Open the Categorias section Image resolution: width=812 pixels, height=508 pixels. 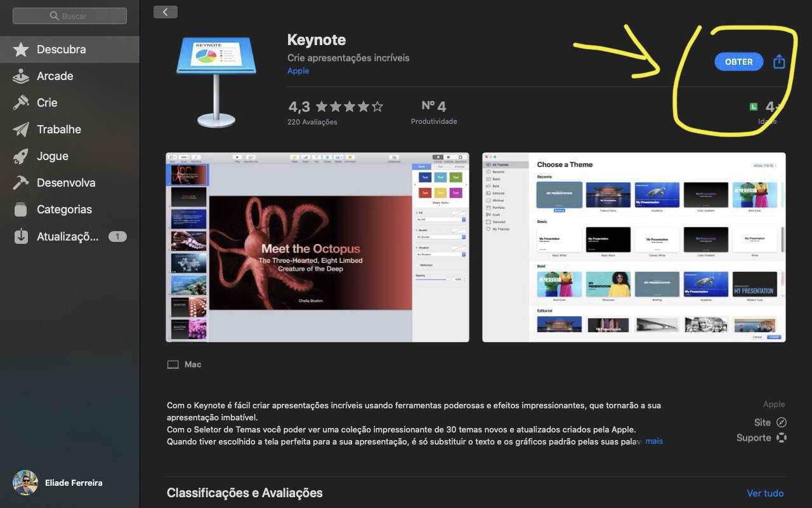coord(70,210)
